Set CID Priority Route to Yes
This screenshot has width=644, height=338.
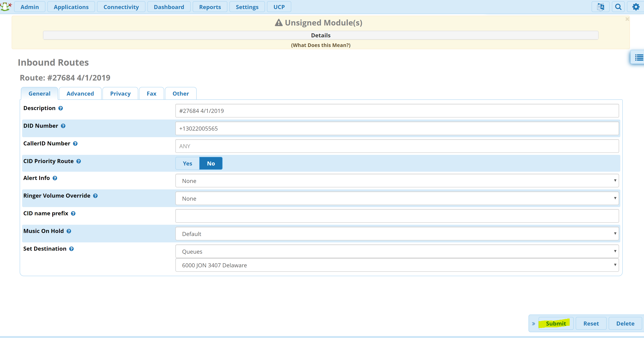tap(187, 163)
